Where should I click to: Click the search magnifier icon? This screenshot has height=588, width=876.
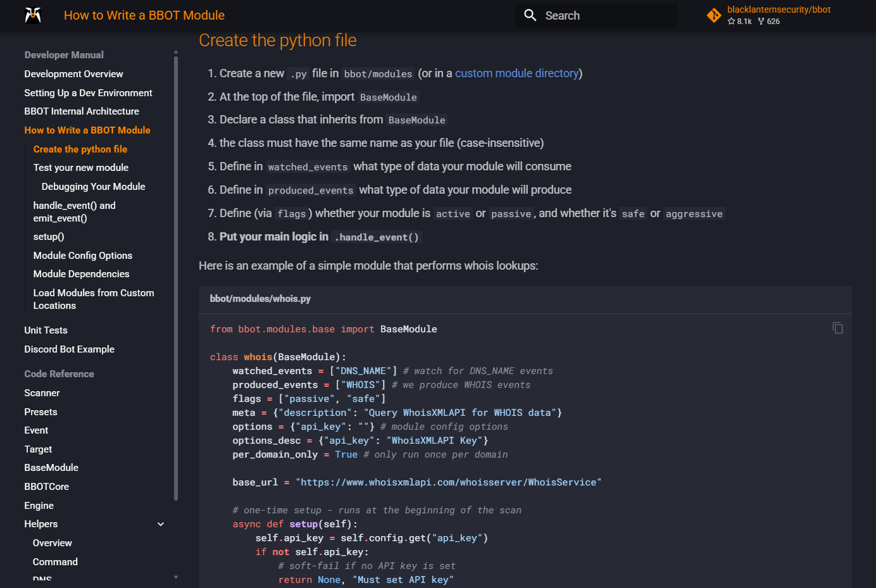[x=530, y=15]
